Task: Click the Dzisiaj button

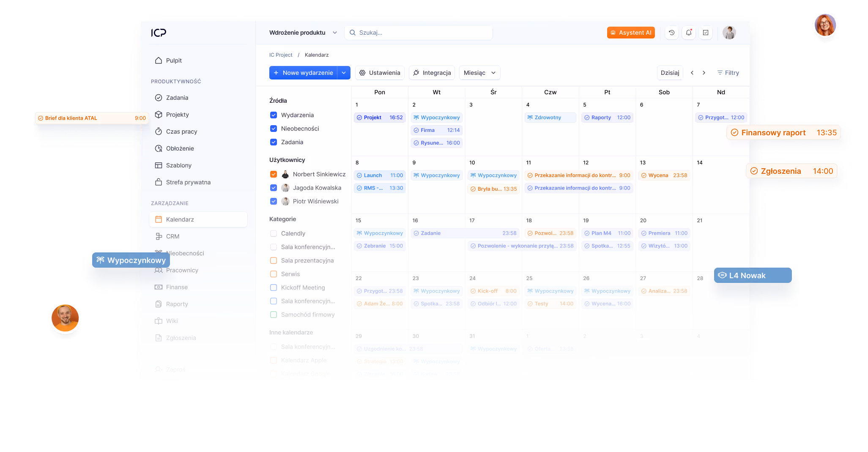Action: (x=670, y=73)
